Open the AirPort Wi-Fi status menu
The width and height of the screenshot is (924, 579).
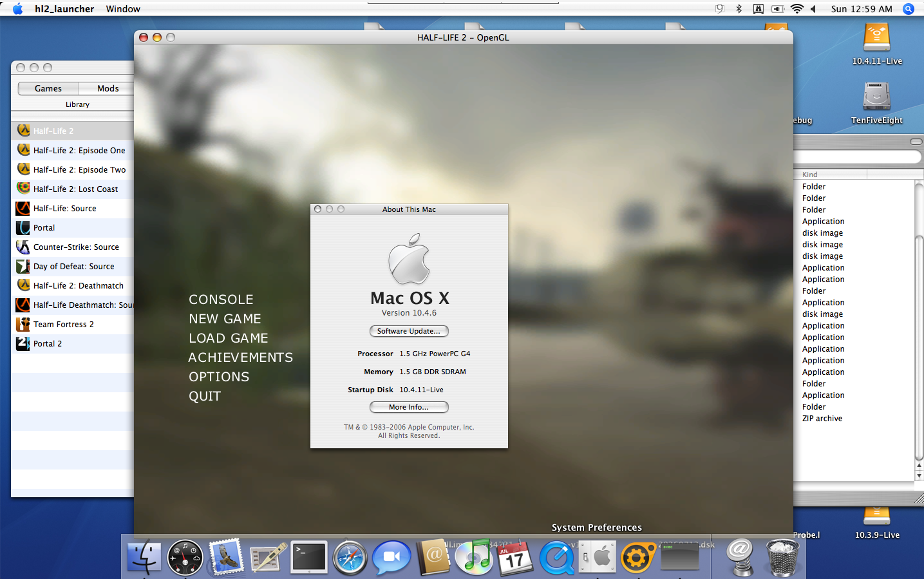coord(797,9)
